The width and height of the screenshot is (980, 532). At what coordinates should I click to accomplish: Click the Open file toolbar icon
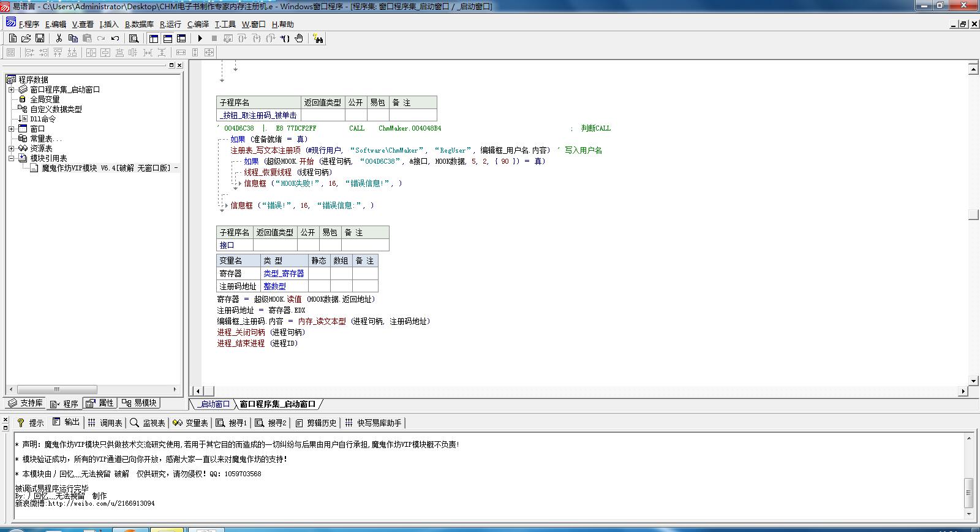point(26,38)
